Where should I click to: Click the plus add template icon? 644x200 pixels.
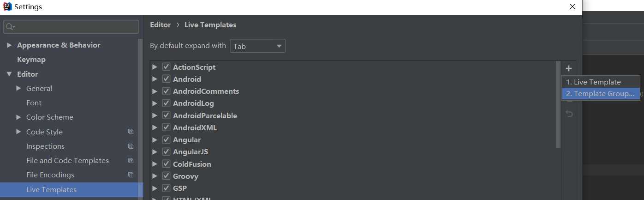click(569, 68)
